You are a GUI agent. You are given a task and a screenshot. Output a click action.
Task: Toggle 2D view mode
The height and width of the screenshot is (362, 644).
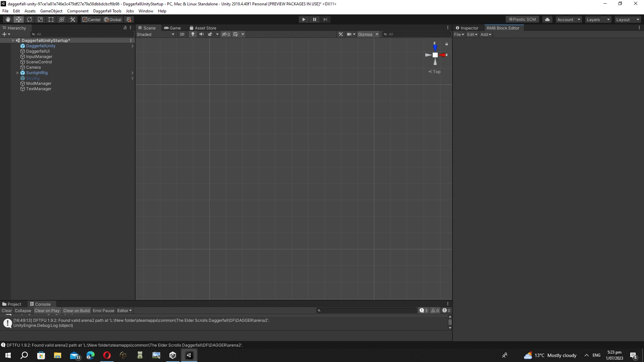tap(182, 34)
